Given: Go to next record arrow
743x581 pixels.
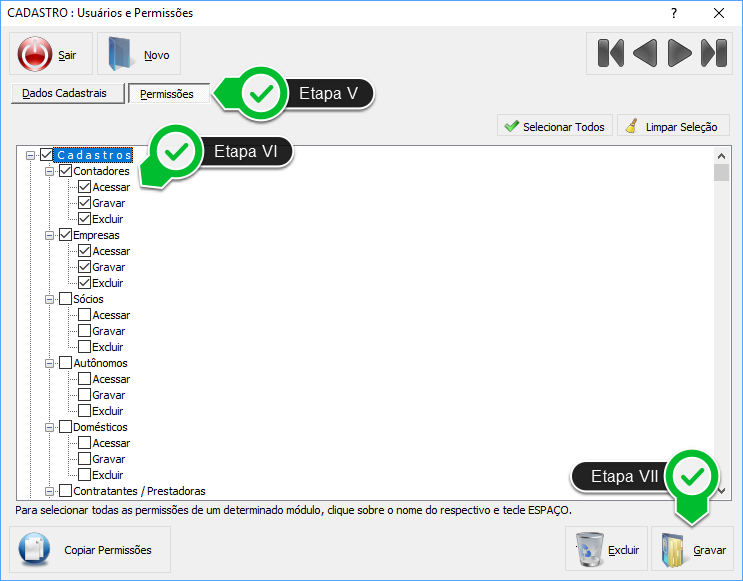Looking at the screenshot, I should [x=679, y=53].
